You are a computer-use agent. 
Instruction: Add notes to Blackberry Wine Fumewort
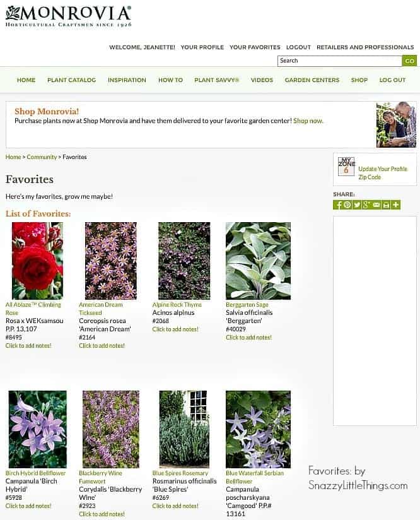[x=102, y=514]
